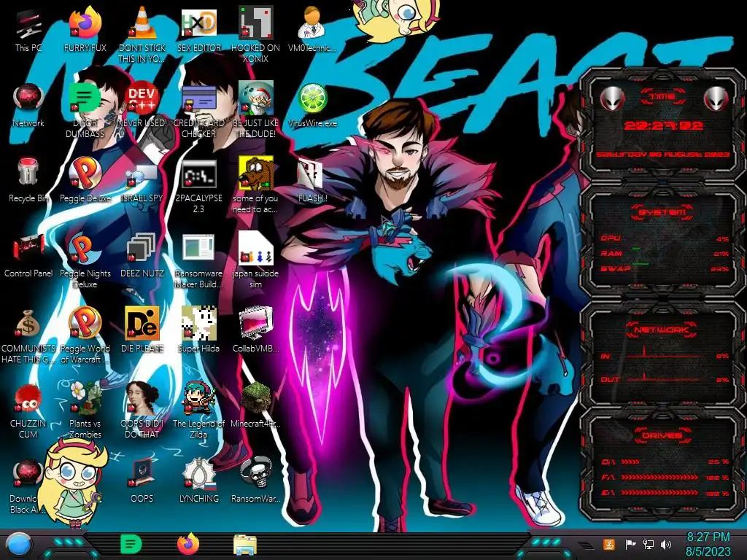Click the CPU usage readout

click(665, 238)
